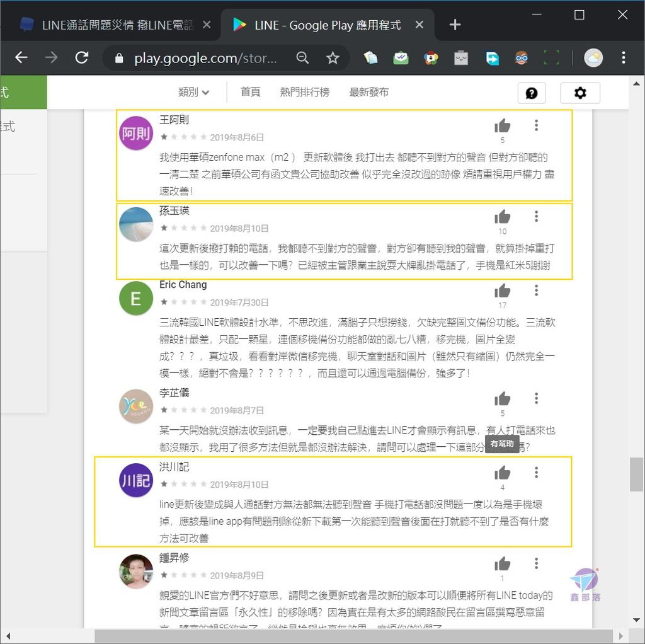Mark 鍾昇修's review as helpful
Image resolution: width=645 pixels, height=644 pixels.
502,564
